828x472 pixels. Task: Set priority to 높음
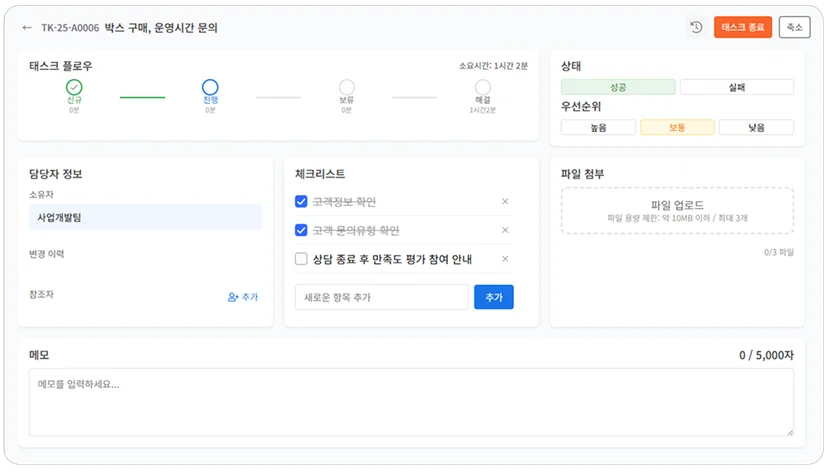[598, 128]
